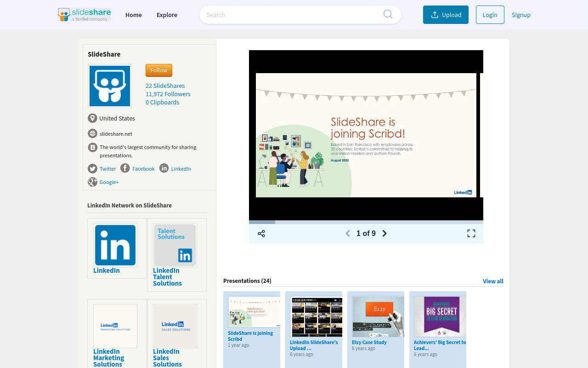
Task: Open the Etsy Case Study title link
Action: tap(369, 342)
